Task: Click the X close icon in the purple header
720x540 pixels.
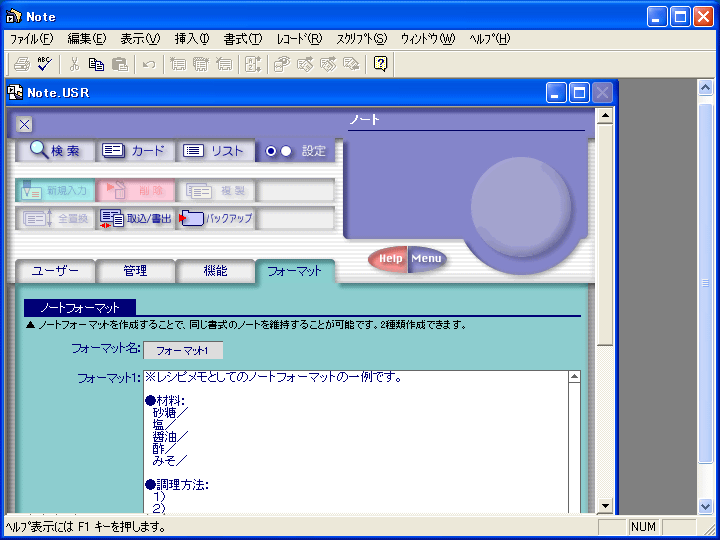Action: click(24, 124)
